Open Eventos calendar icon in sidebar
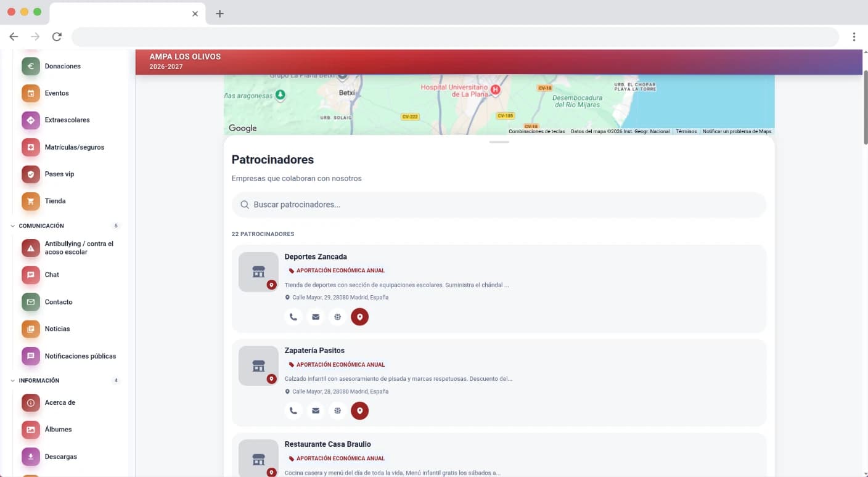Image resolution: width=868 pixels, height=477 pixels. 31,93
